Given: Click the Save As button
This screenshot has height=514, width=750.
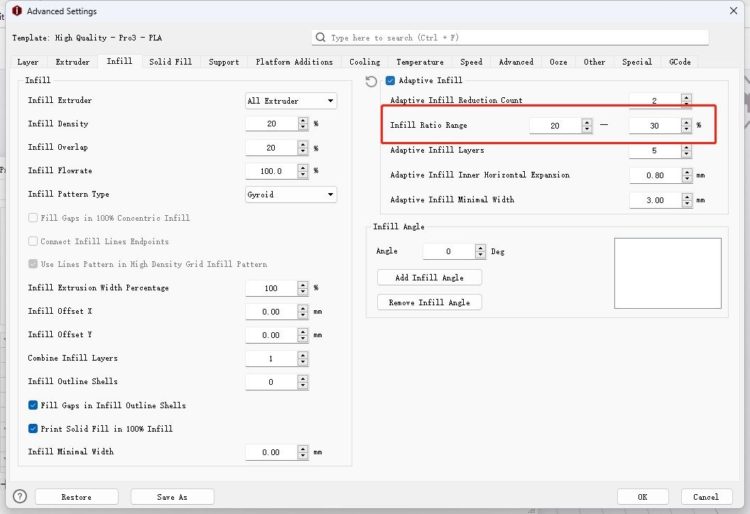Looking at the screenshot, I should coord(172,497).
